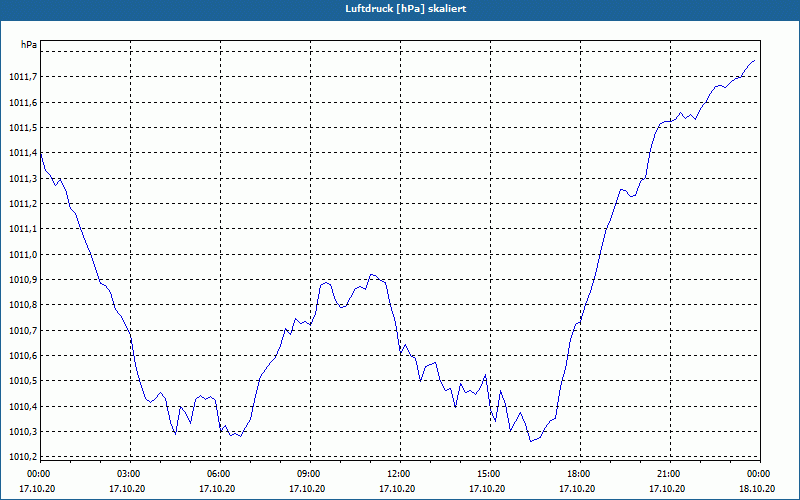Click the 1010,5 y-axis label
800x500 pixels.
tap(23, 381)
